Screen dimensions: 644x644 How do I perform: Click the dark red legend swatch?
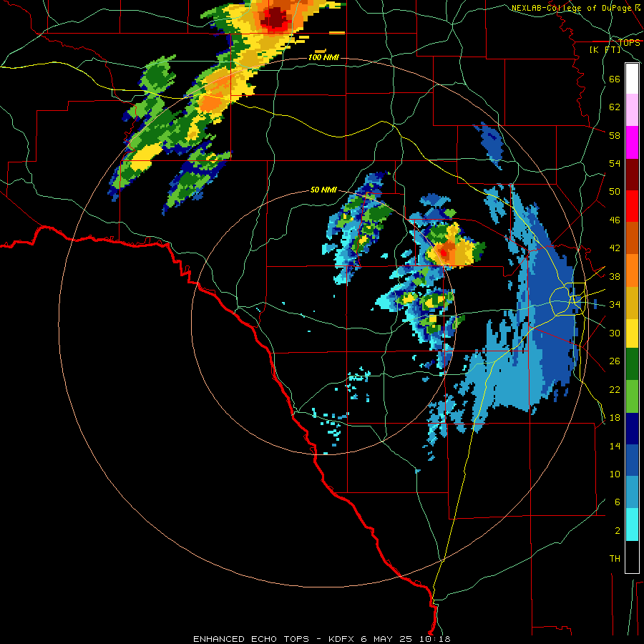pyautogui.click(x=632, y=175)
